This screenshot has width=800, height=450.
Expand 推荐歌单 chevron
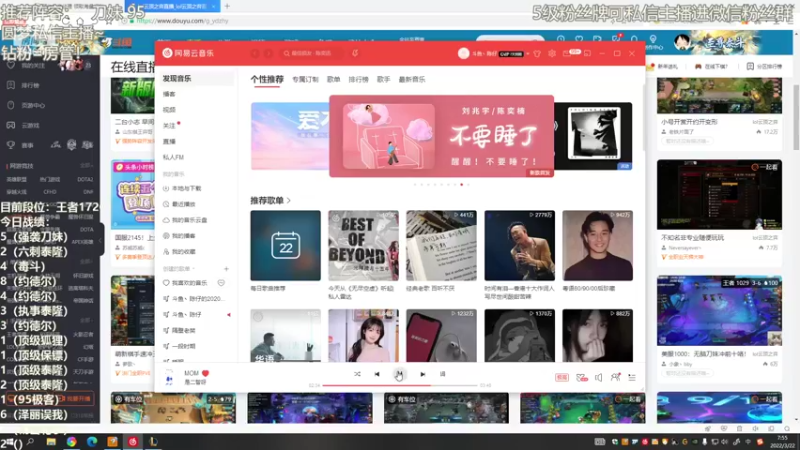pyautogui.click(x=289, y=201)
